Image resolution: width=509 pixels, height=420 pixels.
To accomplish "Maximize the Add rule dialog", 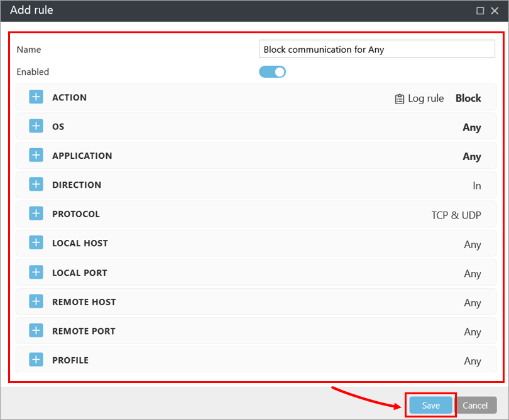I will pyautogui.click(x=480, y=11).
